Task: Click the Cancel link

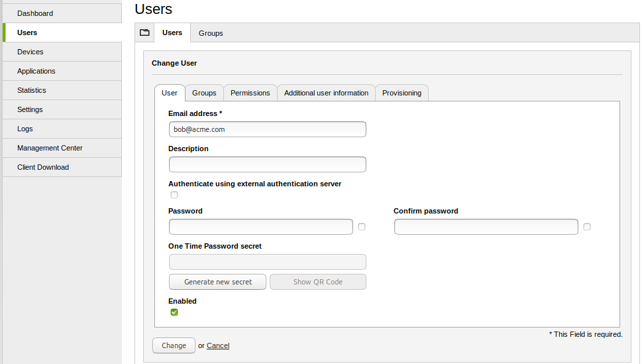Action: 218,345
